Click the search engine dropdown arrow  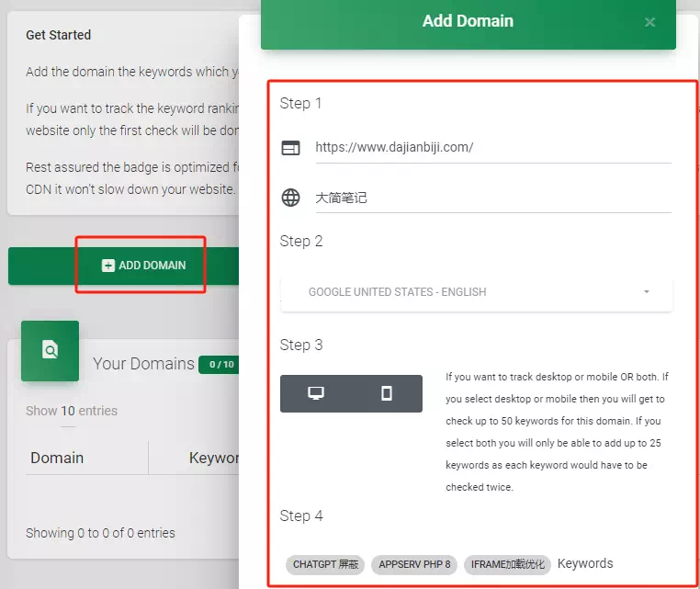point(646,292)
